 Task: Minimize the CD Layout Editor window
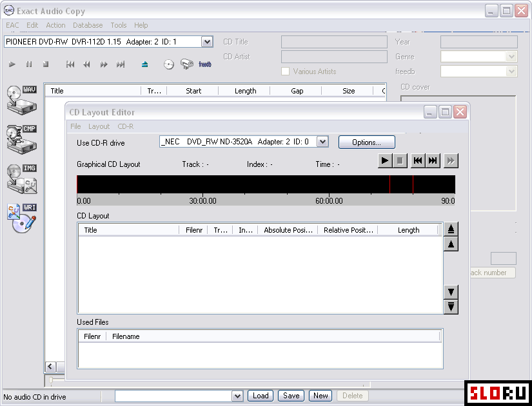click(x=430, y=112)
